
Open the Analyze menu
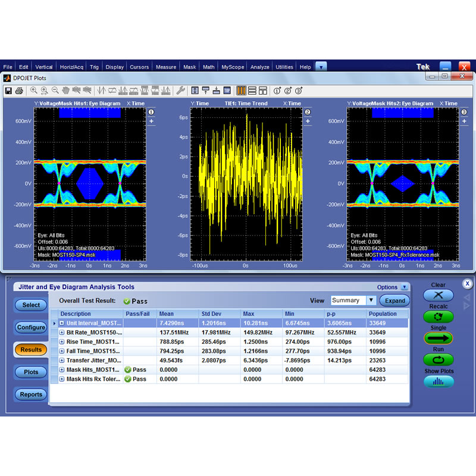(x=259, y=67)
